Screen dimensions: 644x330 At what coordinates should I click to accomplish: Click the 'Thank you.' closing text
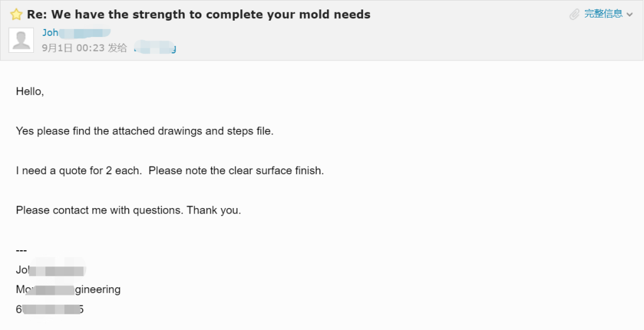[214, 211]
